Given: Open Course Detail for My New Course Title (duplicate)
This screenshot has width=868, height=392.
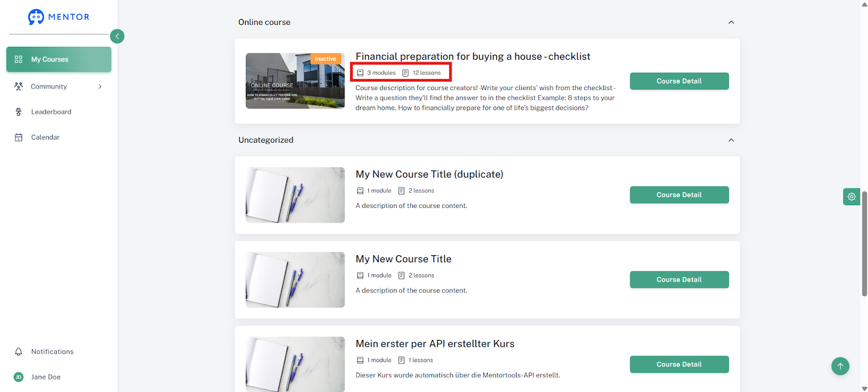Looking at the screenshot, I should click(x=679, y=195).
